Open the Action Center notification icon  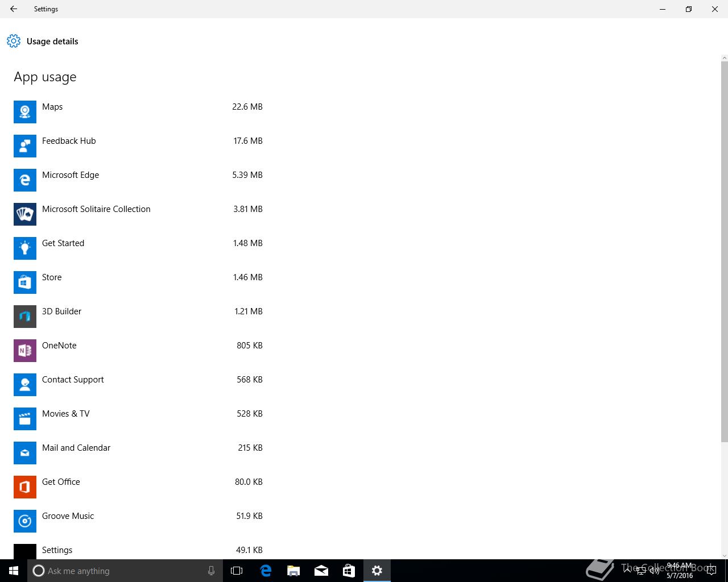711,571
